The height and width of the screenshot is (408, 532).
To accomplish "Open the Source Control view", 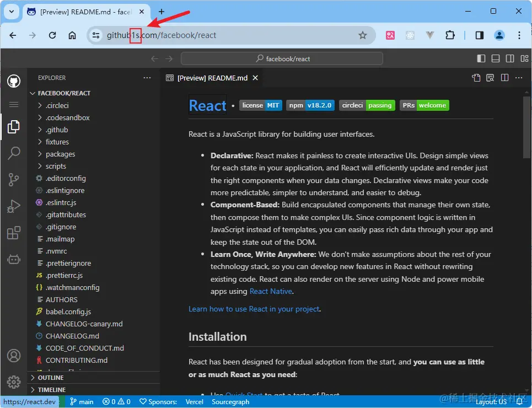I will click(14, 179).
